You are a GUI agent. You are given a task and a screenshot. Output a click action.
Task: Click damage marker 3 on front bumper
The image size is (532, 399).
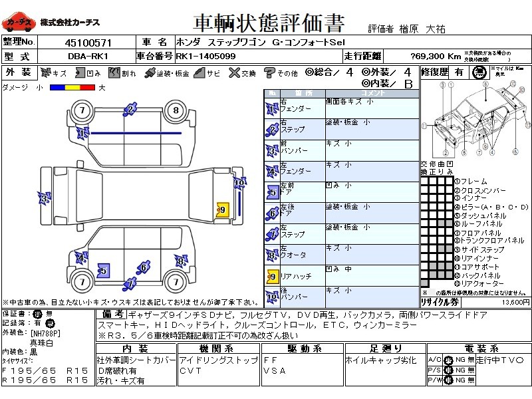pyautogui.click(x=45, y=198)
